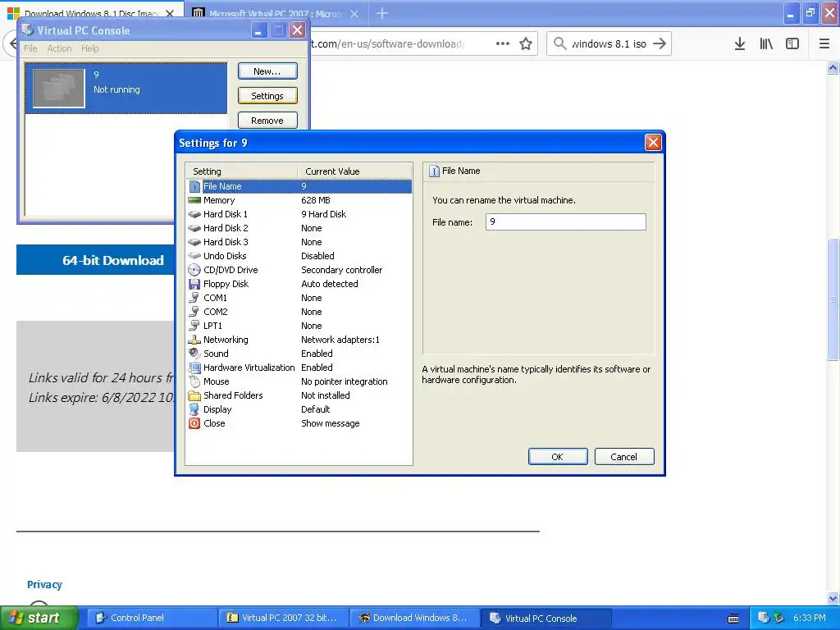Open Control Panel taskbar item
840x630 pixels.
(x=152, y=618)
